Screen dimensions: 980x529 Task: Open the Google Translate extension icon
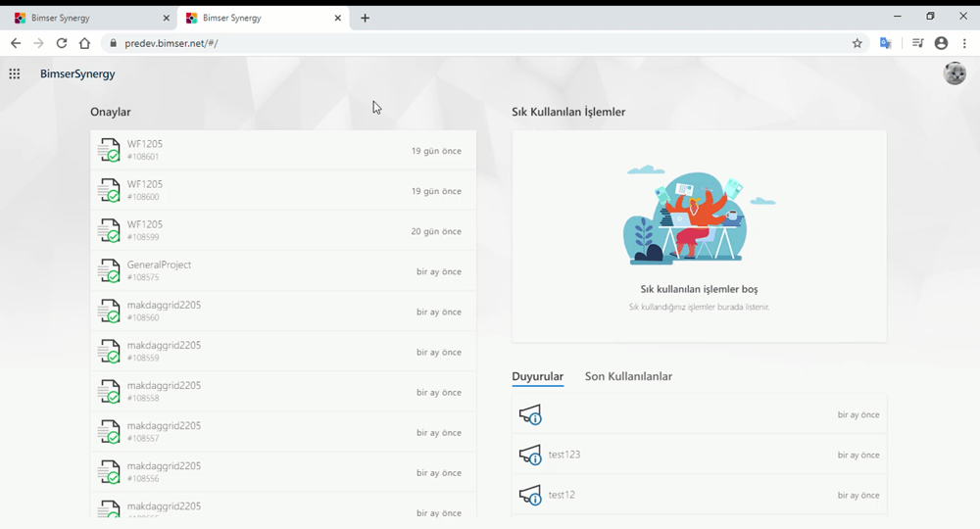(886, 43)
